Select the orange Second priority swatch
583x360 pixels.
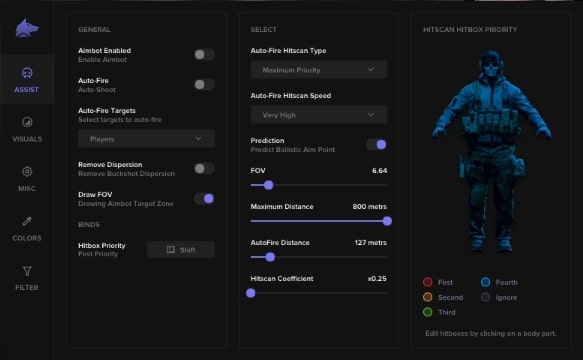click(428, 297)
